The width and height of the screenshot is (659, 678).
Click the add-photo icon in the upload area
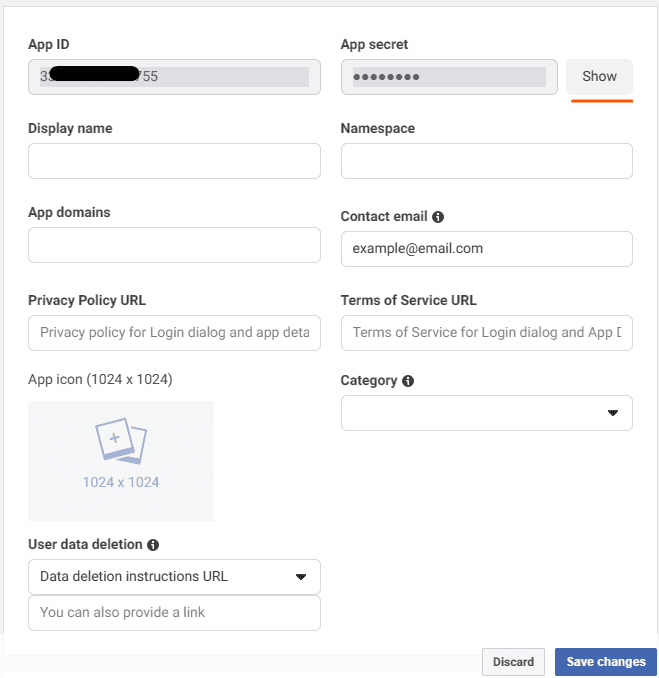(121, 441)
